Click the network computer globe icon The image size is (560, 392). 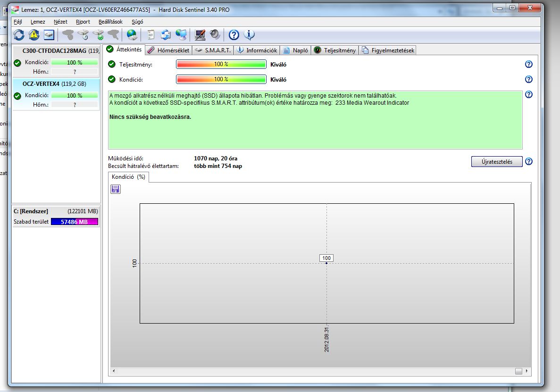click(x=181, y=34)
